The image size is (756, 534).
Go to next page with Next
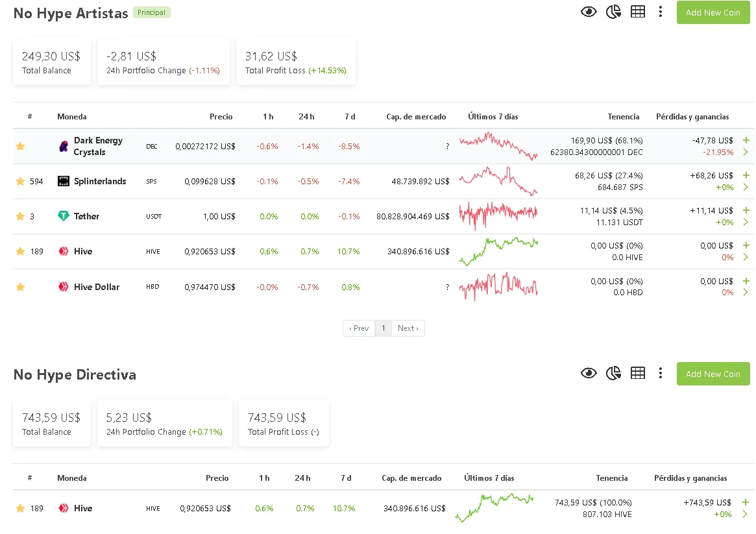[x=408, y=328]
